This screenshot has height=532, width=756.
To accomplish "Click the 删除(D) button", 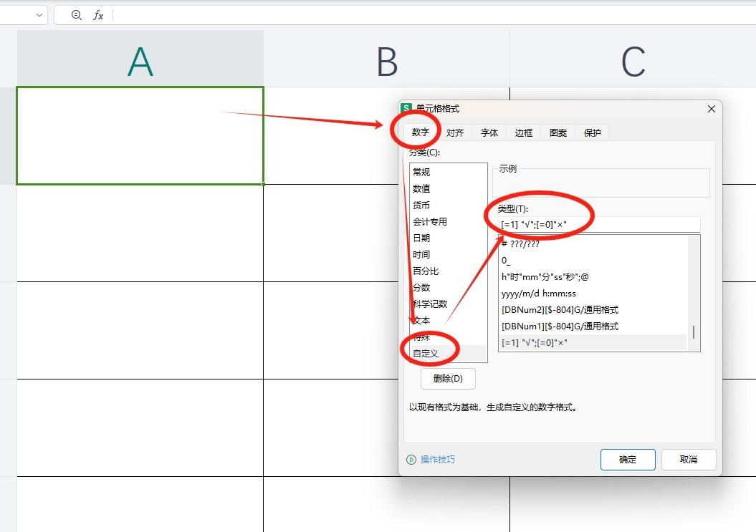I will pyautogui.click(x=448, y=379).
